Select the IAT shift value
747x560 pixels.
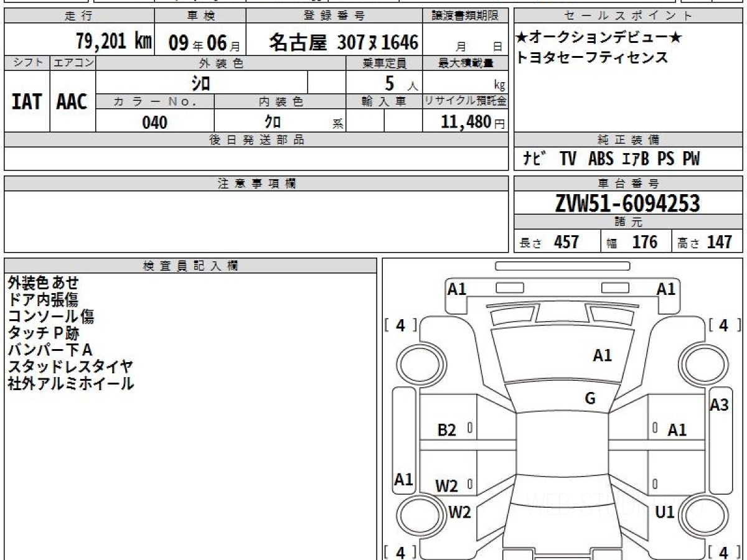click(x=27, y=102)
